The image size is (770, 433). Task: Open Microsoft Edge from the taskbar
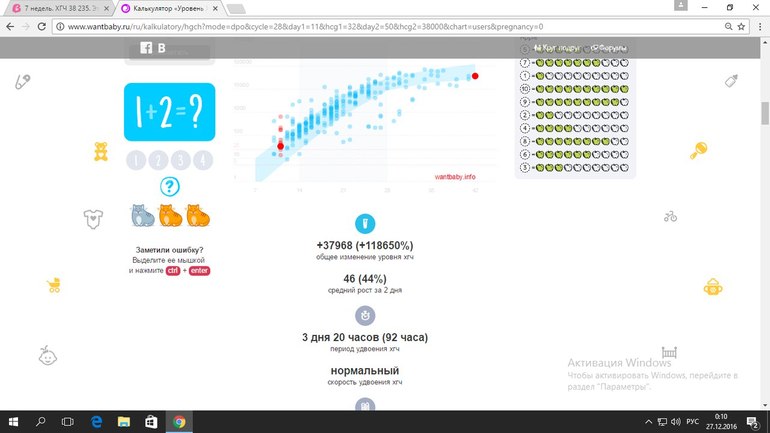click(97, 421)
